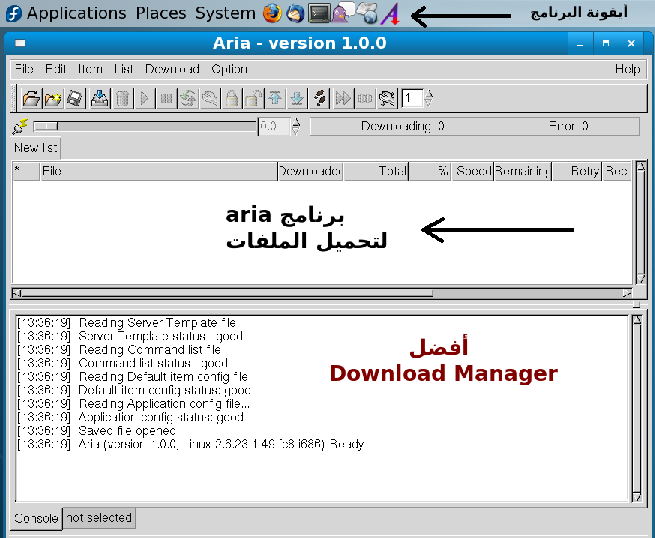
Task: Sort by the Retry column header
Action: [577, 171]
